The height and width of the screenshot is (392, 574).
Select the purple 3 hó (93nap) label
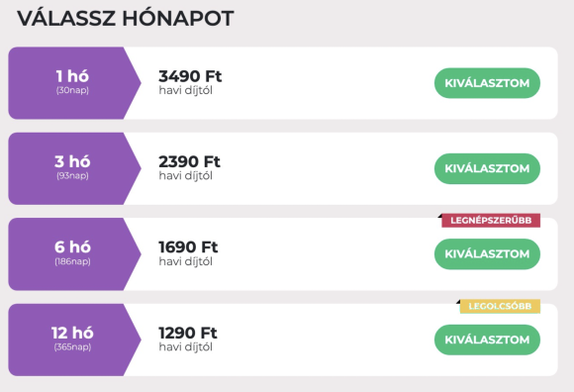click(x=74, y=168)
